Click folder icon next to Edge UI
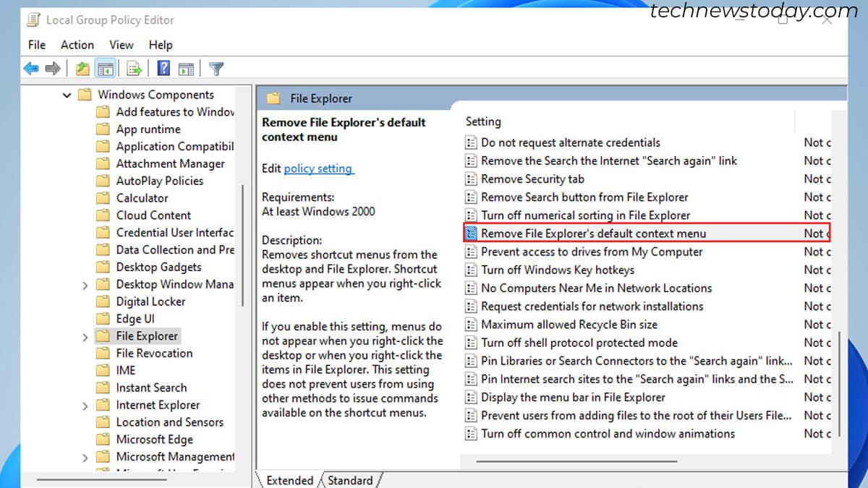The height and width of the screenshot is (488, 868). (103, 319)
